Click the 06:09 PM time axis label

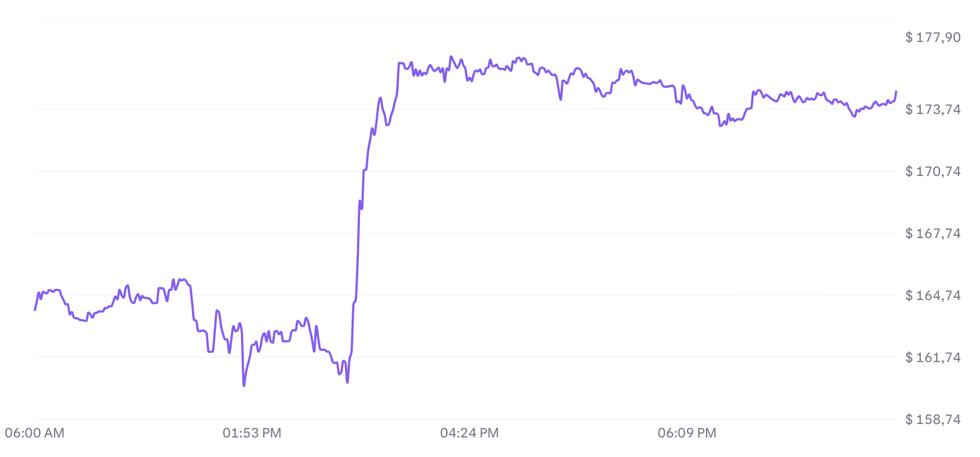click(x=687, y=433)
